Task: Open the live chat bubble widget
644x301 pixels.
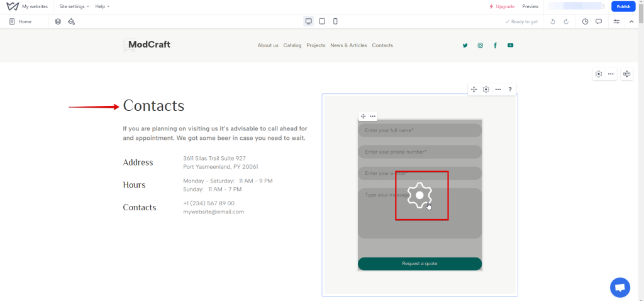Action: [x=619, y=288]
